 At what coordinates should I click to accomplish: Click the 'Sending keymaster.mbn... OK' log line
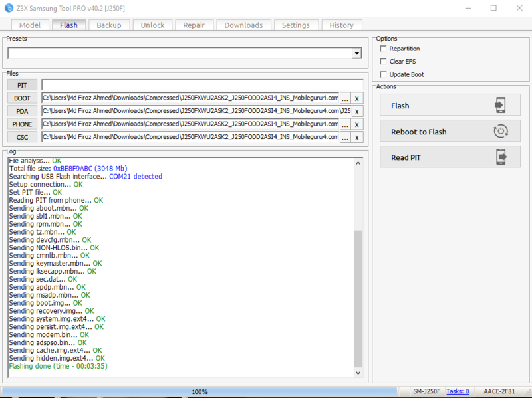point(55,263)
